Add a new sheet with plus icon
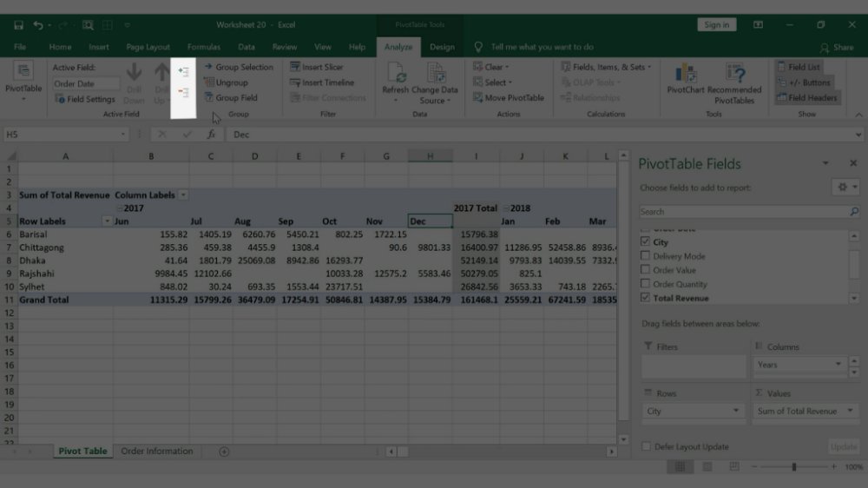Image resolution: width=868 pixels, height=488 pixels. (224, 452)
